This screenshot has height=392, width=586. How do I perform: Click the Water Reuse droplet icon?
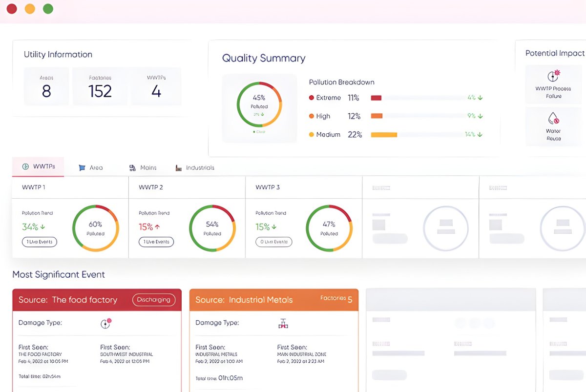(x=553, y=118)
